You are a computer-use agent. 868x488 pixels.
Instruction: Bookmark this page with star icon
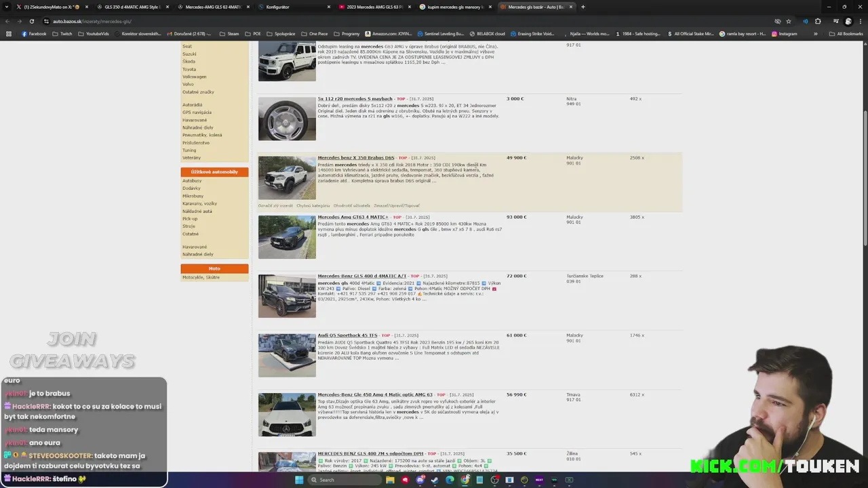(789, 21)
